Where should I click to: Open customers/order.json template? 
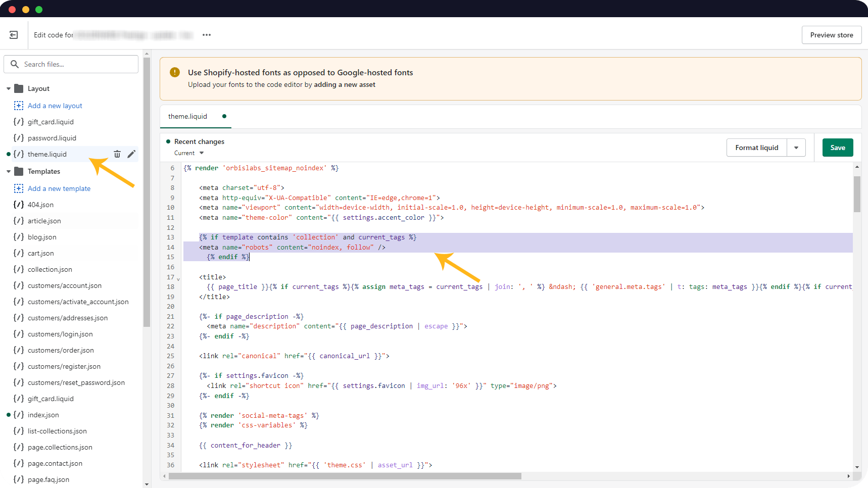click(x=61, y=350)
